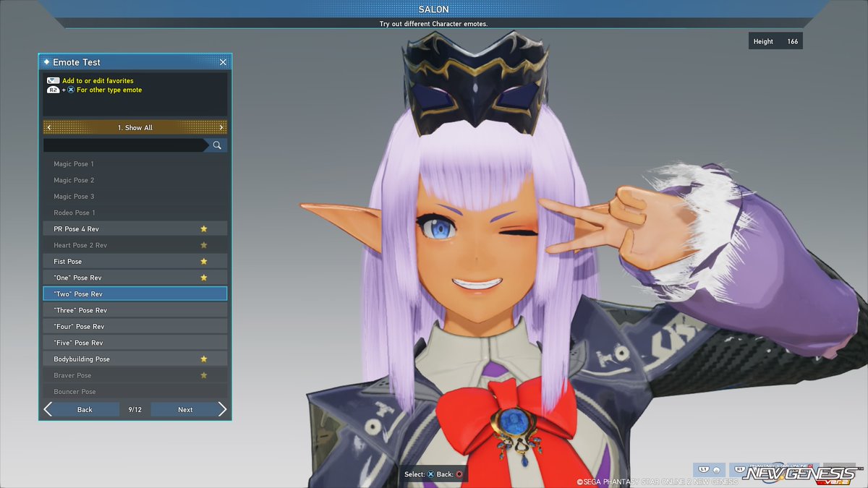Click the emote search input field
The width and height of the screenshot is (868, 488).
125,145
